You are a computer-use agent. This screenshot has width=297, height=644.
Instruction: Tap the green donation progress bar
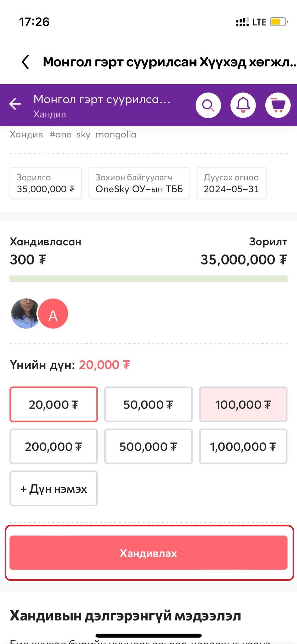click(x=148, y=279)
